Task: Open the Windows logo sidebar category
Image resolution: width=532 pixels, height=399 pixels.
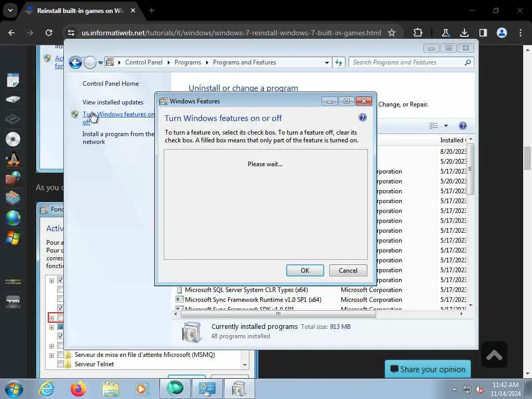Action: coord(13,238)
